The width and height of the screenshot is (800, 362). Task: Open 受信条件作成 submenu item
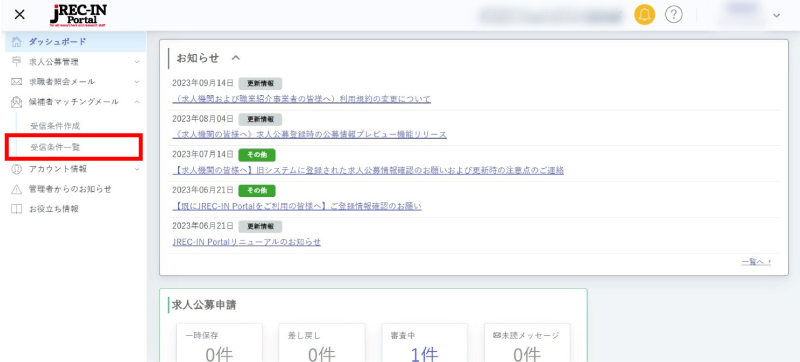click(55, 125)
